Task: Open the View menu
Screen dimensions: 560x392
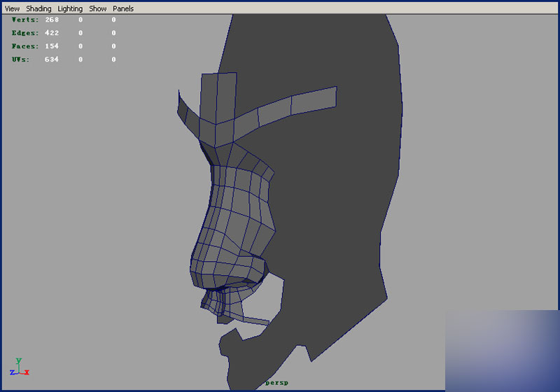Action: click(12, 8)
